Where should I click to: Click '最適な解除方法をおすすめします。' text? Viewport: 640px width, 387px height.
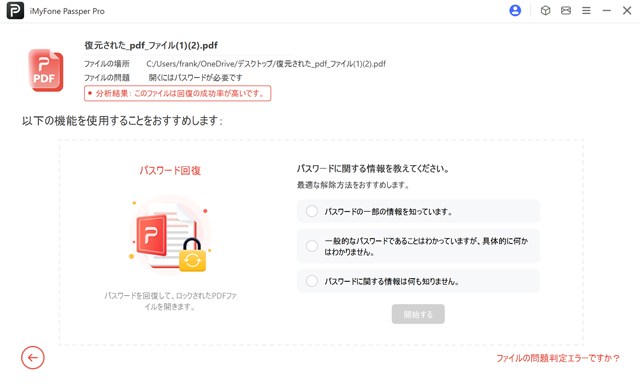click(353, 185)
